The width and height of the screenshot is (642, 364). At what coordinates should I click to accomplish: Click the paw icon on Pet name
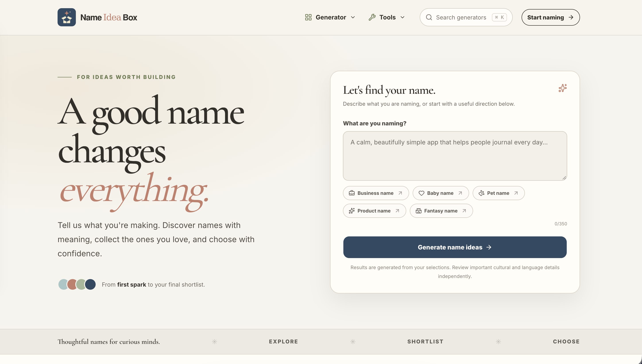pyautogui.click(x=481, y=193)
